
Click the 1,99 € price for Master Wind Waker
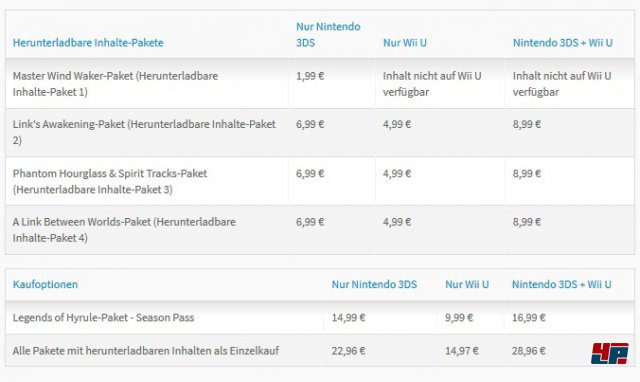pos(310,76)
